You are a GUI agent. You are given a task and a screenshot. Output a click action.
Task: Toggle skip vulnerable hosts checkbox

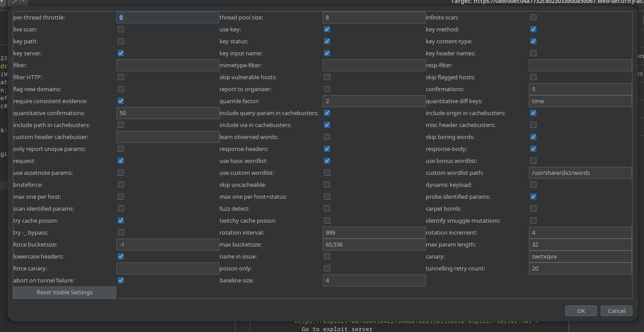pos(327,77)
